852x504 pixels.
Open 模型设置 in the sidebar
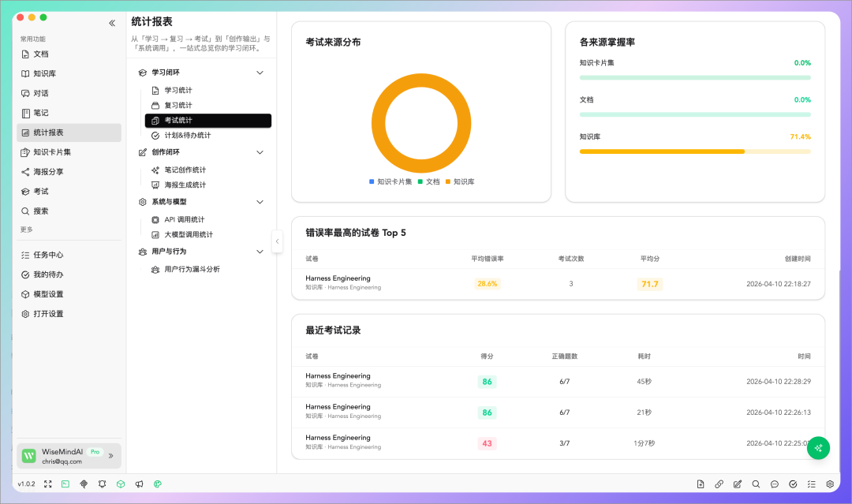[x=69, y=294]
